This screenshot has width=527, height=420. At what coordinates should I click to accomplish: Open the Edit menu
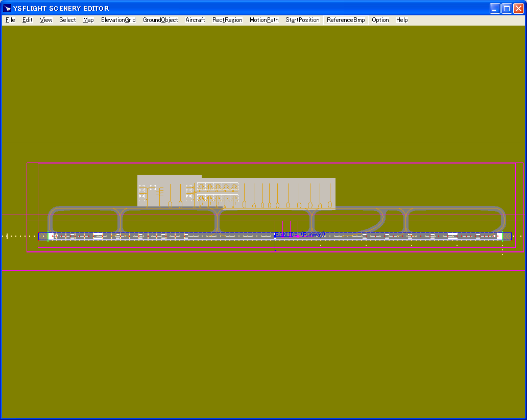pos(27,20)
